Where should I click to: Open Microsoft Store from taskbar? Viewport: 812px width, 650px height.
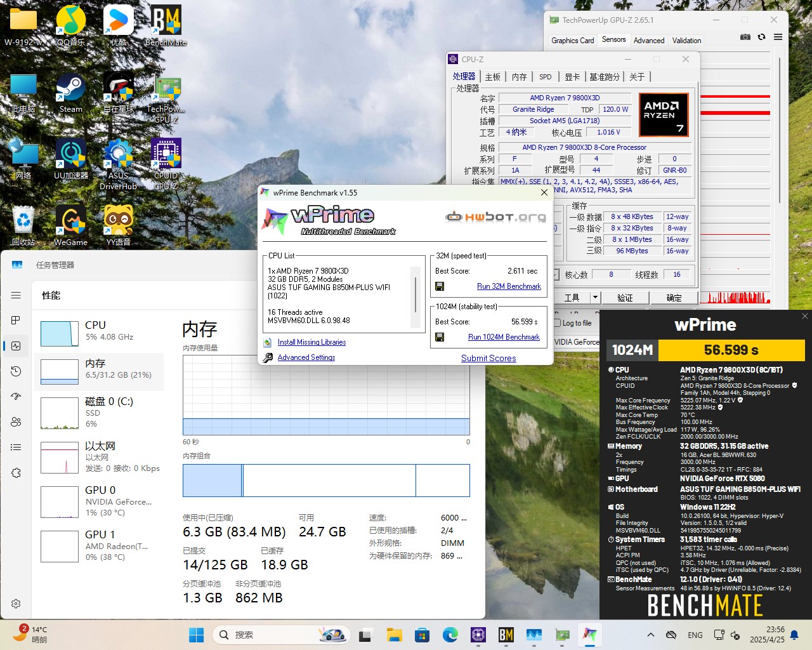pyautogui.click(x=422, y=635)
